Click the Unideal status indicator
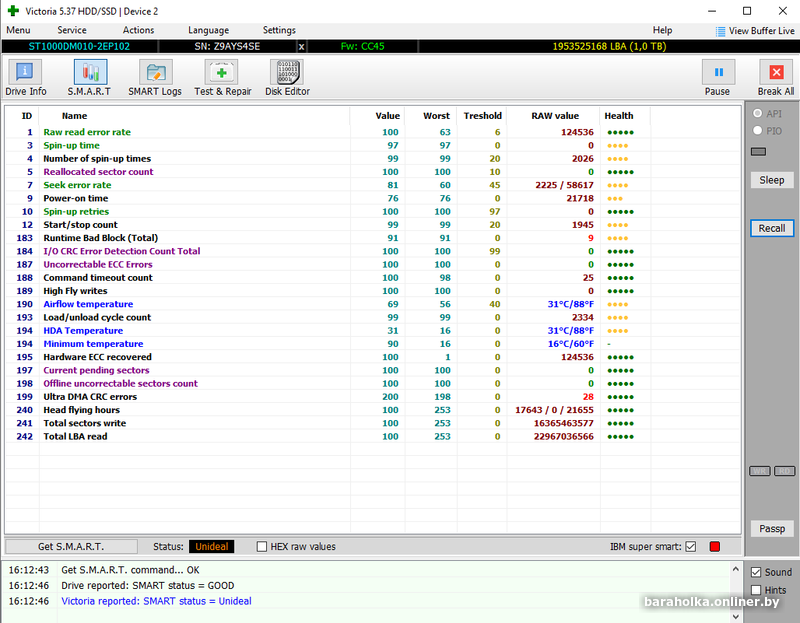 (212, 546)
